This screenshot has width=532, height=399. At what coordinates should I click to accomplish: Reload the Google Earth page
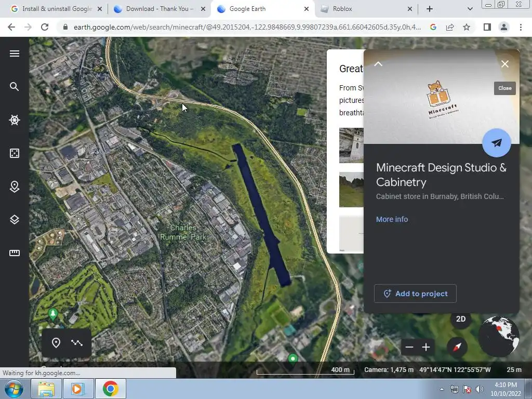point(45,27)
